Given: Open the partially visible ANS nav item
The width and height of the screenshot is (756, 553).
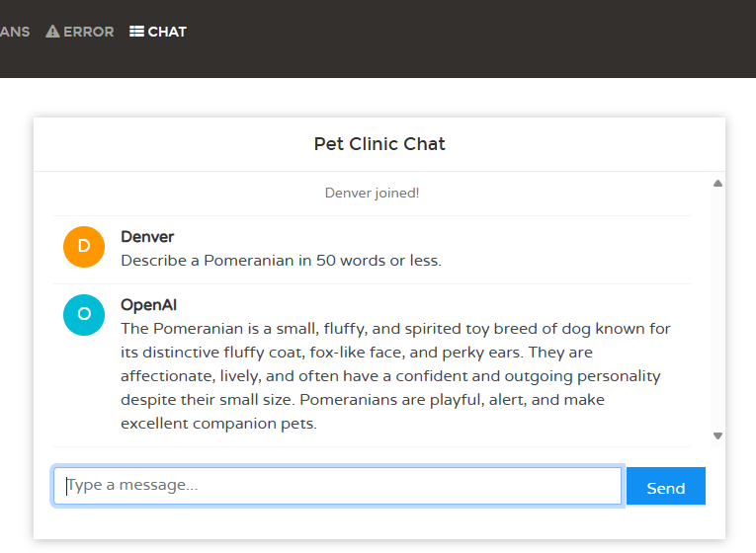Looking at the screenshot, I should point(14,32).
